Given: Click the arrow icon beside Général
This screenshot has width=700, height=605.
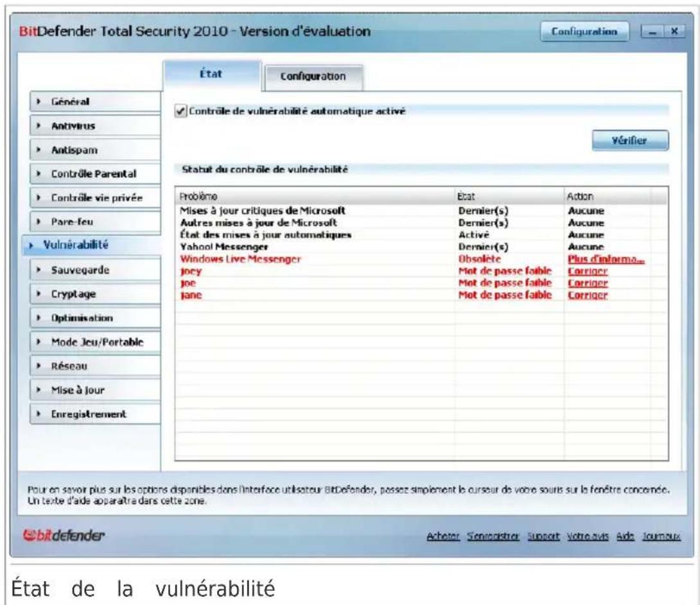Looking at the screenshot, I should [x=39, y=102].
